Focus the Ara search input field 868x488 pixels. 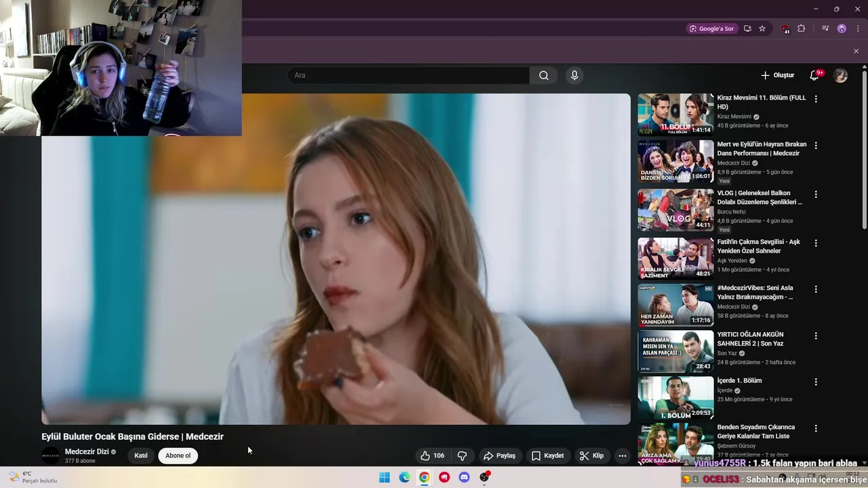tap(409, 75)
